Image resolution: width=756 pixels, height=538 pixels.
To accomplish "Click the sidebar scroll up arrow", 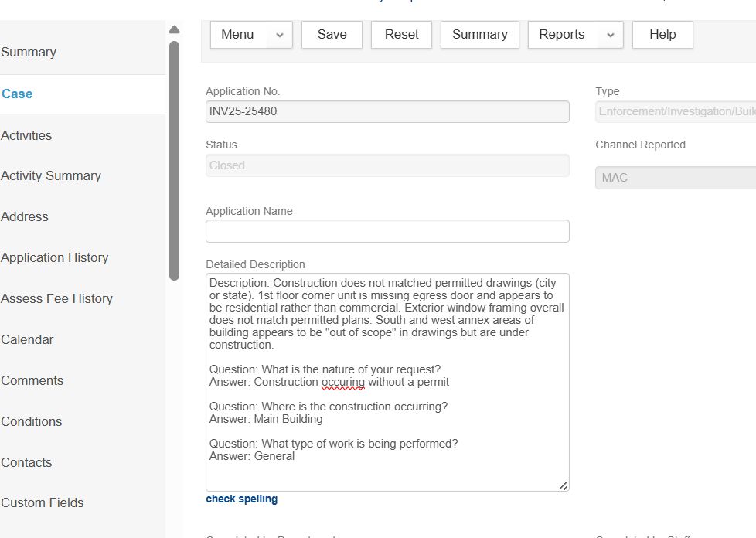I will [174, 29].
